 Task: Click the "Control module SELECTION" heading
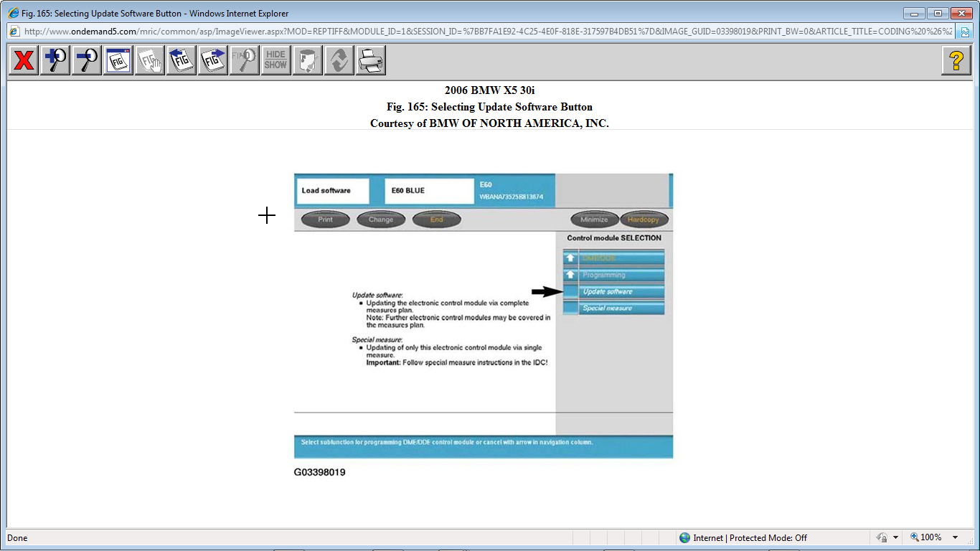point(614,237)
